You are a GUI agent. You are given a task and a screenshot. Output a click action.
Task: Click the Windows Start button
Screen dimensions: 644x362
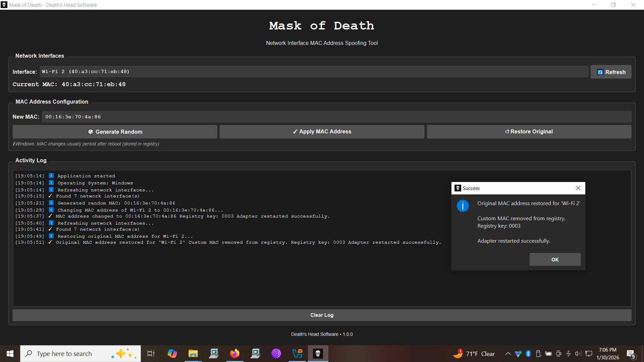[x=10, y=354]
